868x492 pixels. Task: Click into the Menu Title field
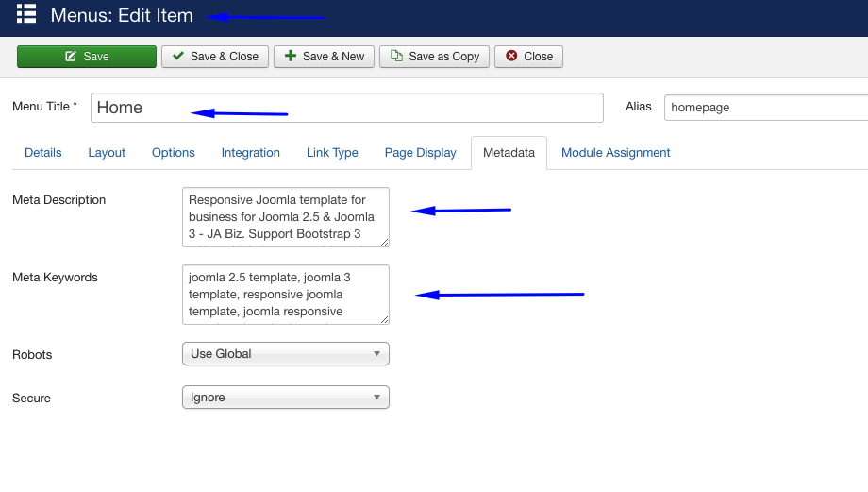(x=347, y=108)
